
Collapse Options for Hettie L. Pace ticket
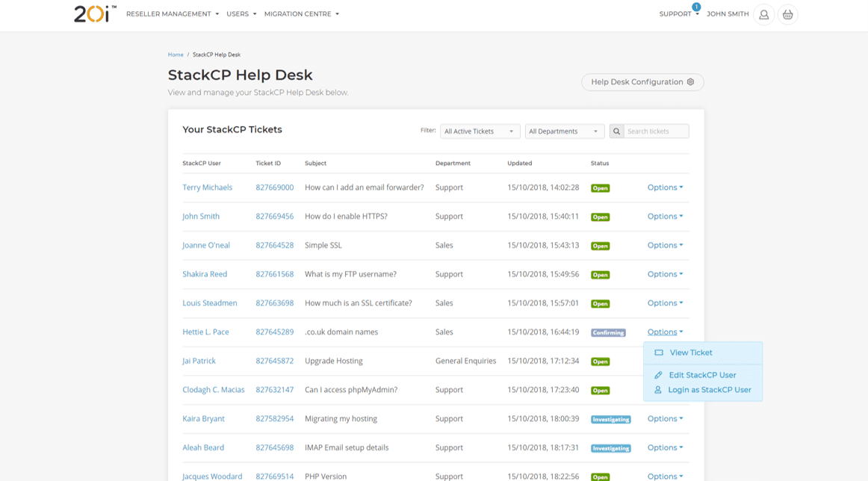665,332
